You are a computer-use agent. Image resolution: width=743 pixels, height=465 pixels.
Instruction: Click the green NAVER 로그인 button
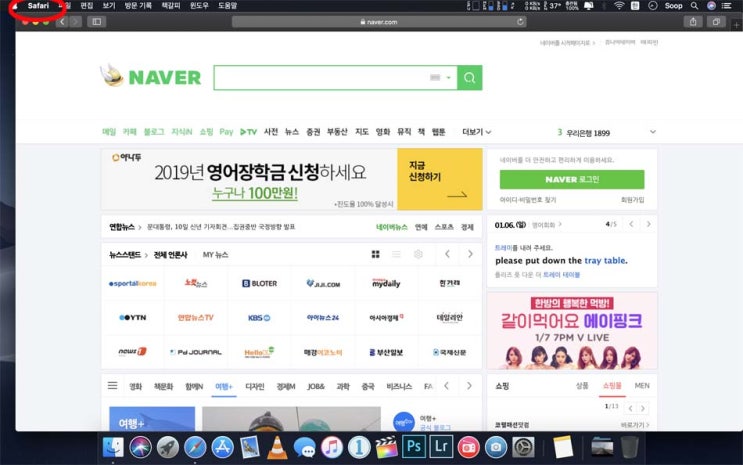point(572,179)
